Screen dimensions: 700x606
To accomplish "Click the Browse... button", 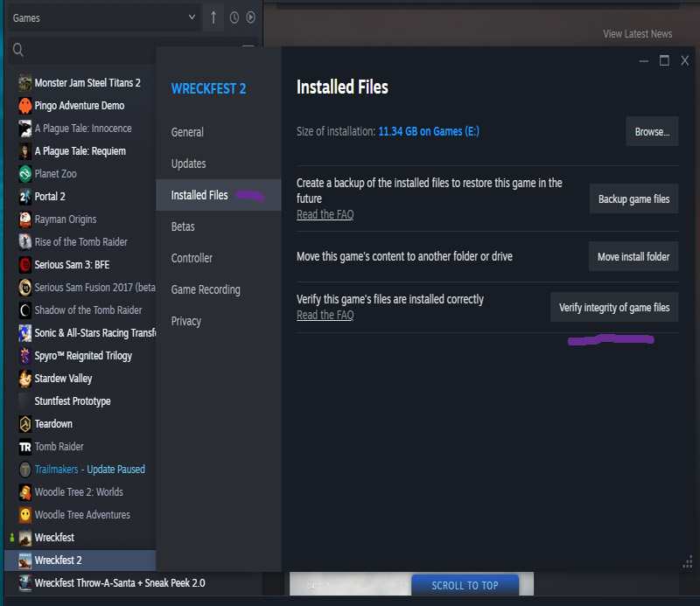I will [x=652, y=132].
